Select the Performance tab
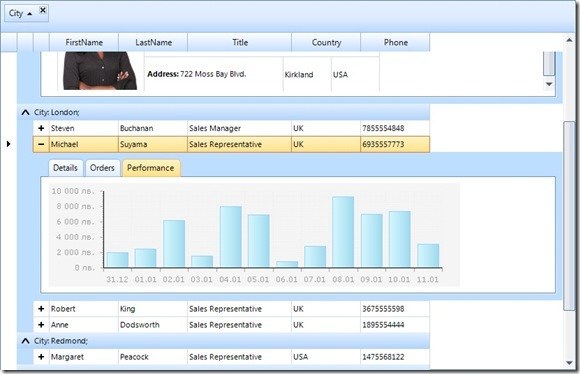Image resolution: width=580 pixels, height=374 pixels. 151,168
